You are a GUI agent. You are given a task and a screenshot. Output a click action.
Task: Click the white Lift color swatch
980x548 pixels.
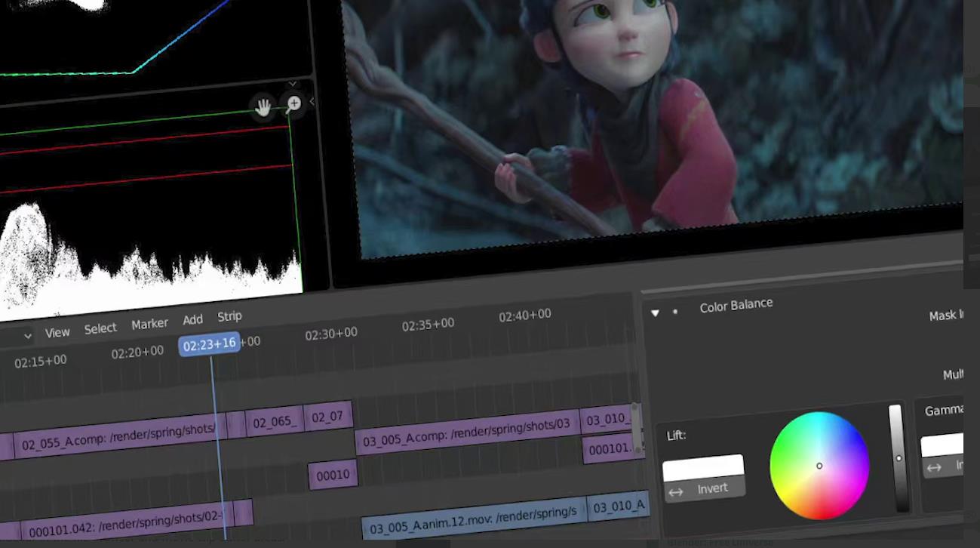[x=703, y=467]
